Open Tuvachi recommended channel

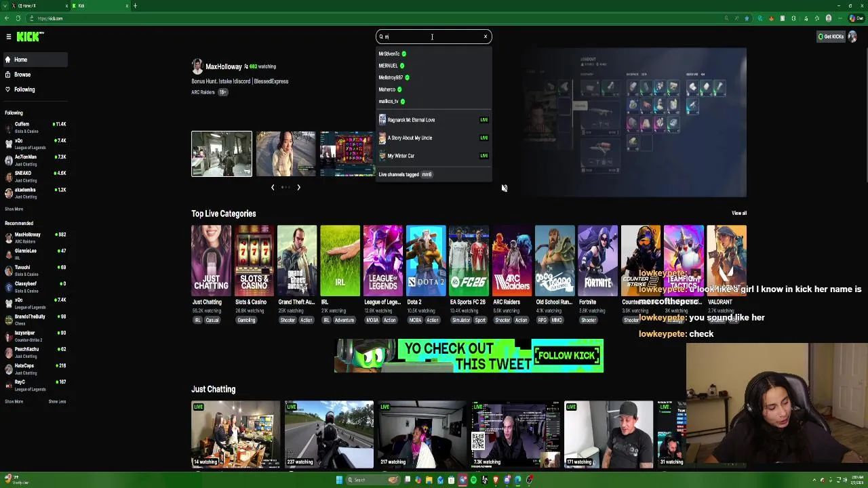(x=35, y=270)
